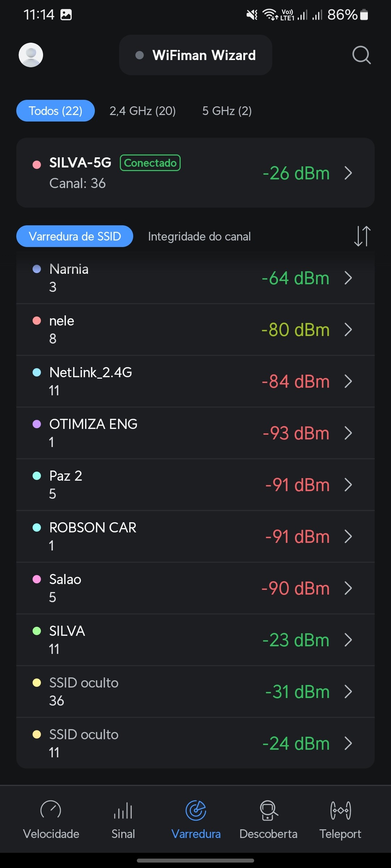
Task: Tap the Conectado badge
Action: point(150,163)
